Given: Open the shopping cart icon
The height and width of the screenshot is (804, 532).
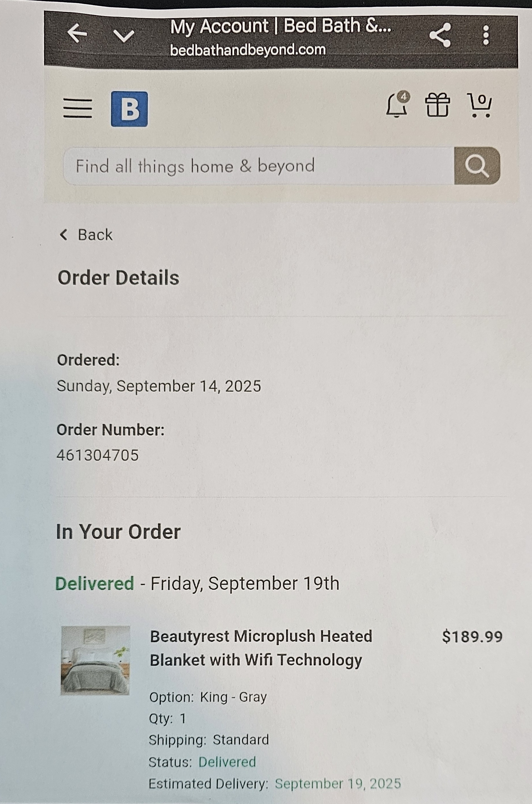Looking at the screenshot, I should 480,105.
